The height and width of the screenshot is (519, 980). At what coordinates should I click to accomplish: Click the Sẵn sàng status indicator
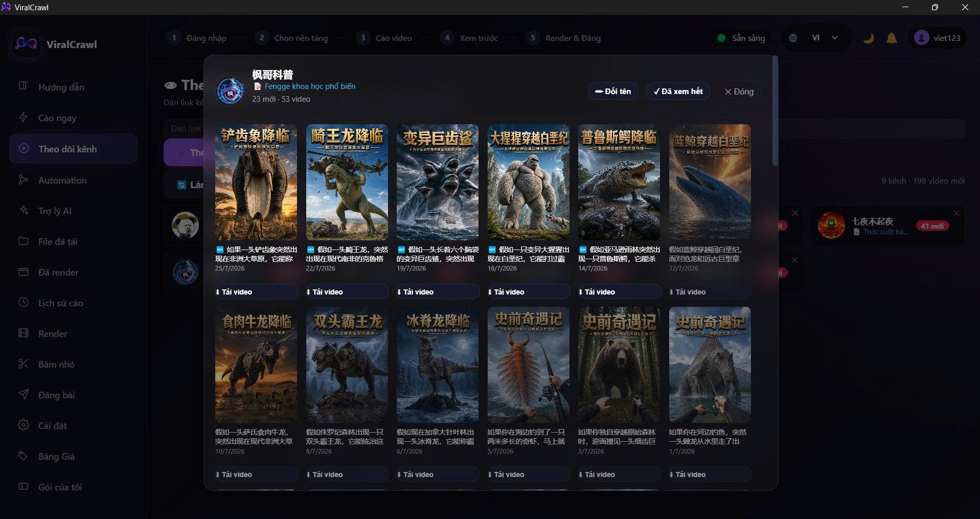pyautogui.click(x=741, y=38)
